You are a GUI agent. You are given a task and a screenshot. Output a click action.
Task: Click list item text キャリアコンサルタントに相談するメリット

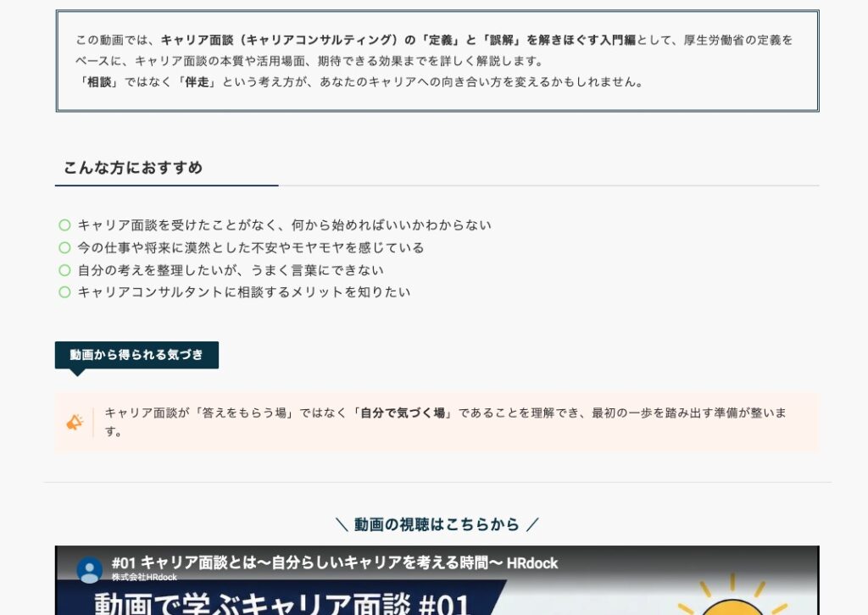[x=243, y=292]
